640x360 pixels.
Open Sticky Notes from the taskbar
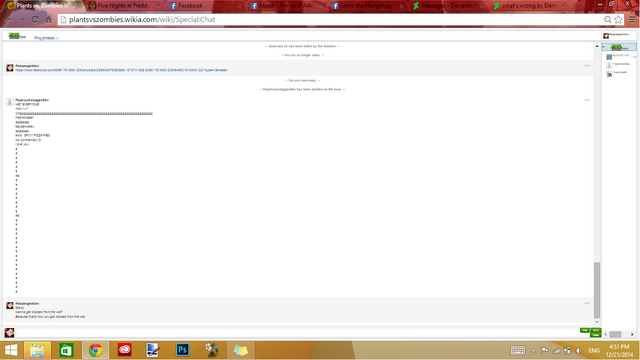click(240, 350)
